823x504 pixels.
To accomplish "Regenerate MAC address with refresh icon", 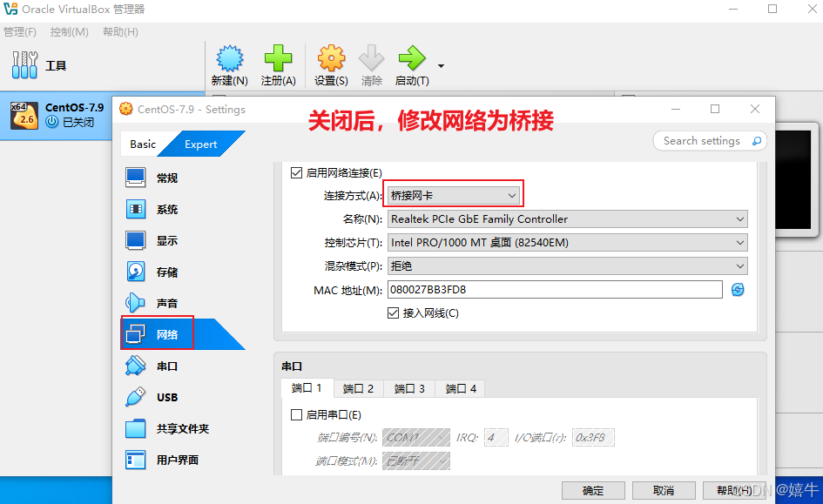I will click(x=738, y=290).
